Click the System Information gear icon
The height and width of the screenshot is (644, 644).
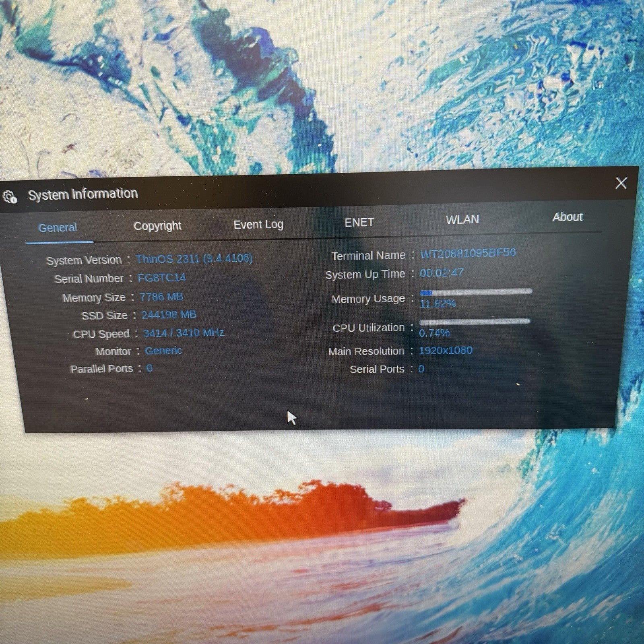click(10, 197)
